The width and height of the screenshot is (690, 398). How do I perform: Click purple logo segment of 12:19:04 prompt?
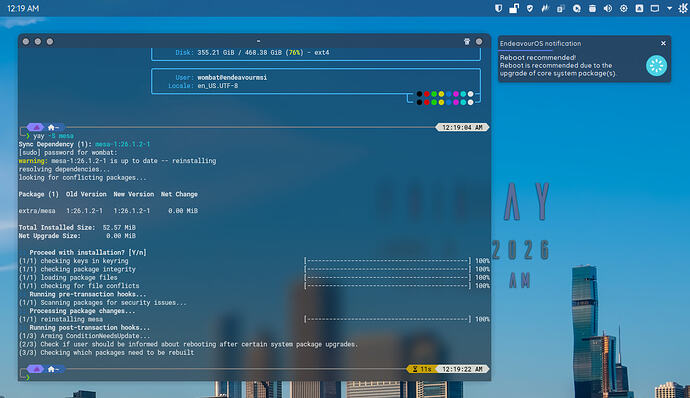36,127
